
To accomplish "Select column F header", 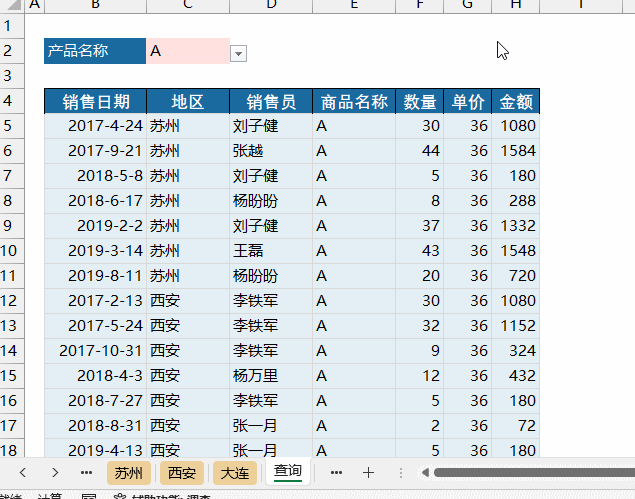I will pyautogui.click(x=420, y=5).
